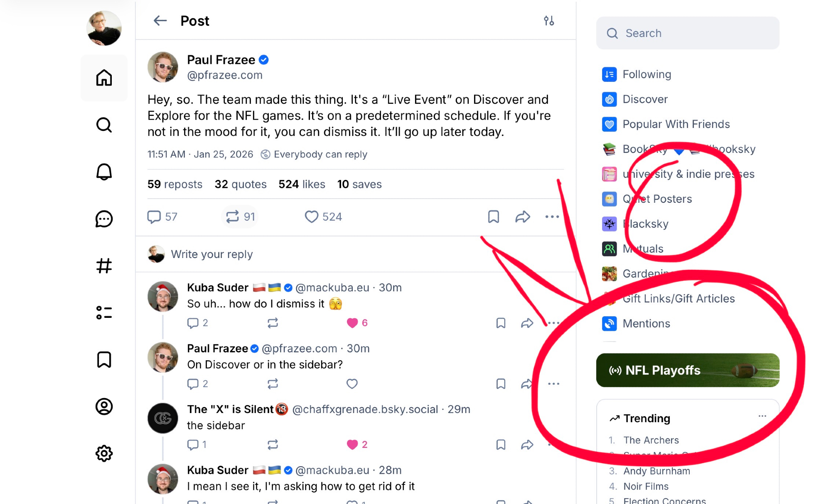The width and height of the screenshot is (831, 504).
Task: Open the main post's three-dot options menu
Action: 552,216
